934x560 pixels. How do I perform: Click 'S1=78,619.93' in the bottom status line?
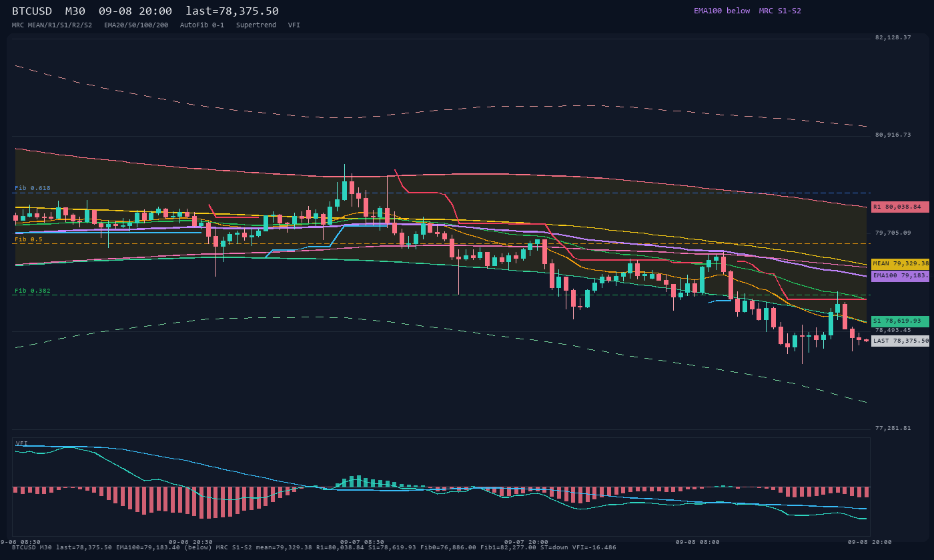pyautogui.click(x=392, y=547)
